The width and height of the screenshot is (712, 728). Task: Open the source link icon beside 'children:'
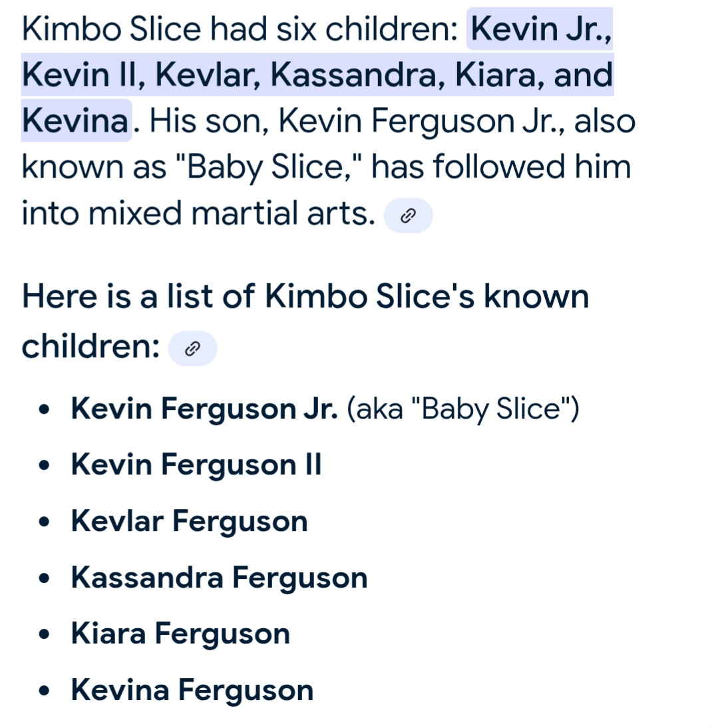192,348
